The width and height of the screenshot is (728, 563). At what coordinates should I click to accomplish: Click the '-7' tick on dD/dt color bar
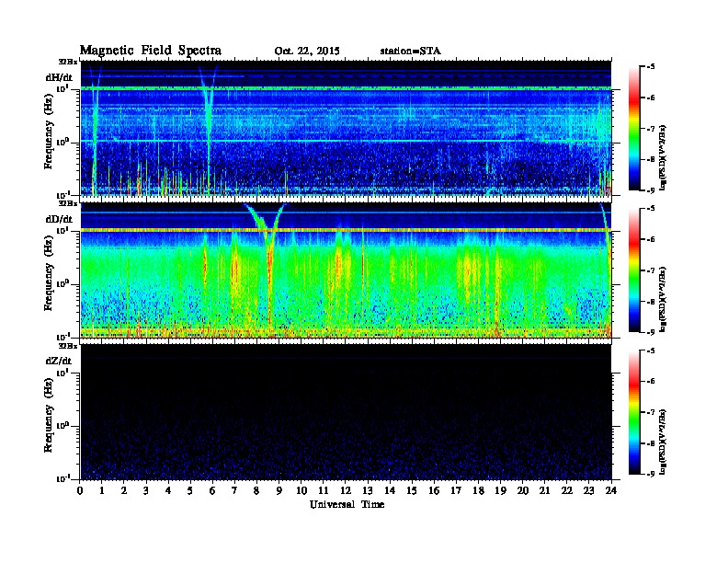coord(651,270)
